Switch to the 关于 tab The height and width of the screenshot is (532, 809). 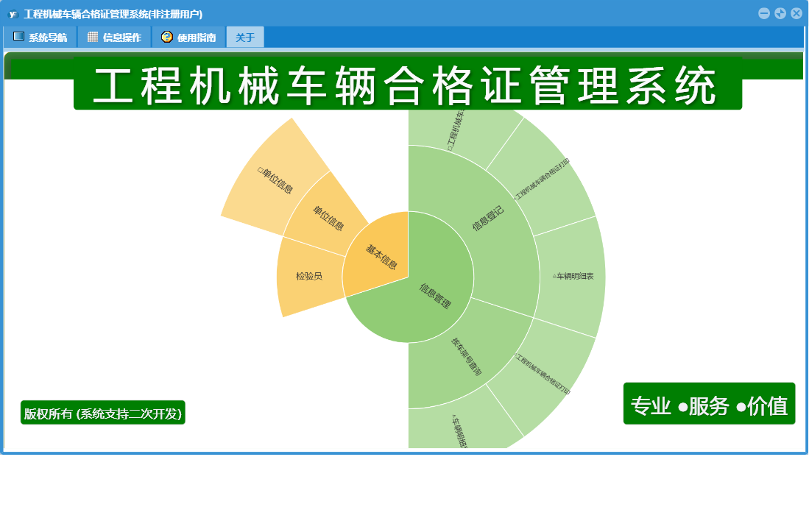coord(245,37)
